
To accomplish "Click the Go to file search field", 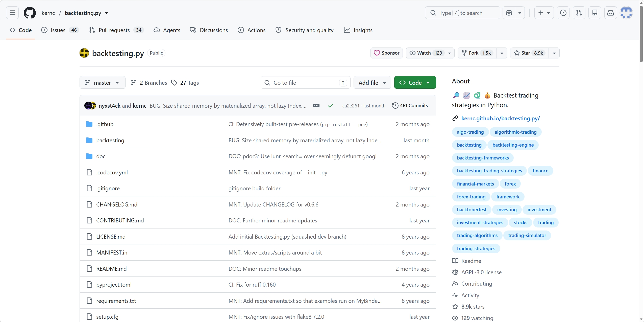I will click(x=305, y=82).
